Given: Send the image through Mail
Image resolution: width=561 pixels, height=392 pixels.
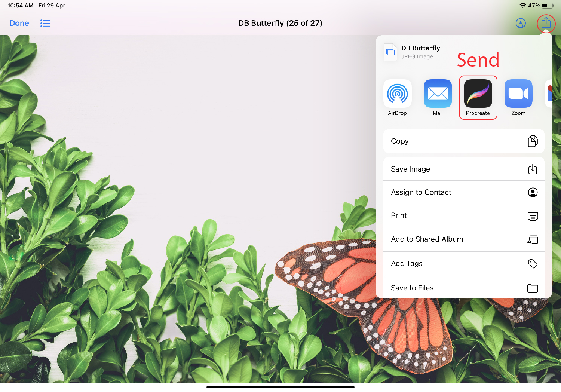Looking at the screenshot, I should (438, 94).
